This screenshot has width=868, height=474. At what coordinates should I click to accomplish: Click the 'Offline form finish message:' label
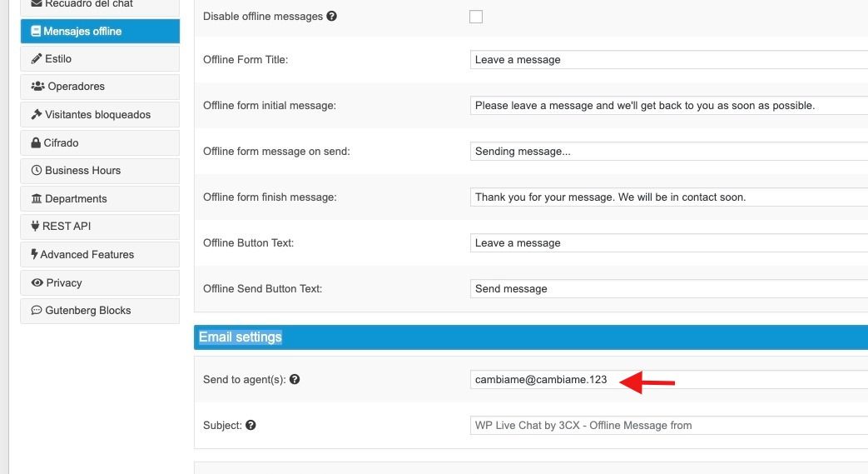[270, 197]
